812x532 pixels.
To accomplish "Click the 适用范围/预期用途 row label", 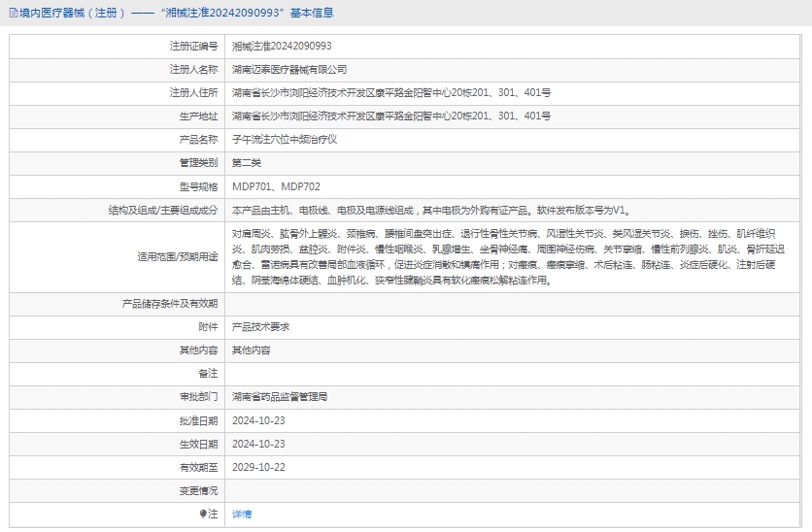I will coord(177,257).
